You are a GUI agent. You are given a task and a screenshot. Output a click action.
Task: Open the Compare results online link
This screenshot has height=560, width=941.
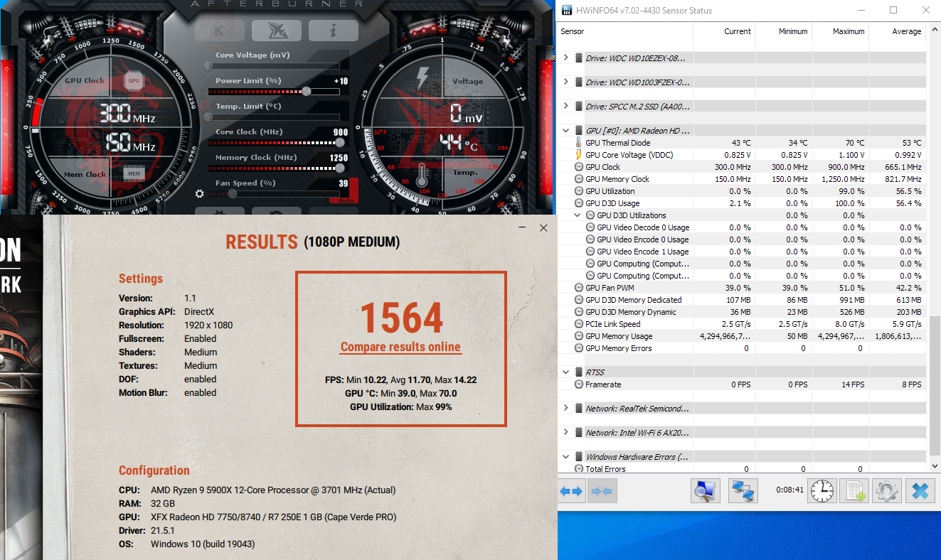[400, 348]
